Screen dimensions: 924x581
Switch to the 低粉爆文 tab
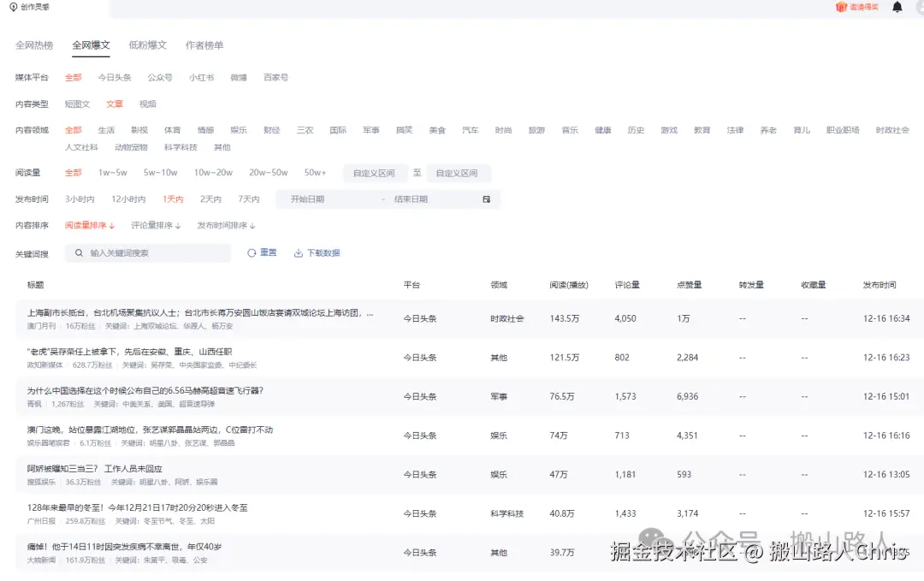[145, 44]
